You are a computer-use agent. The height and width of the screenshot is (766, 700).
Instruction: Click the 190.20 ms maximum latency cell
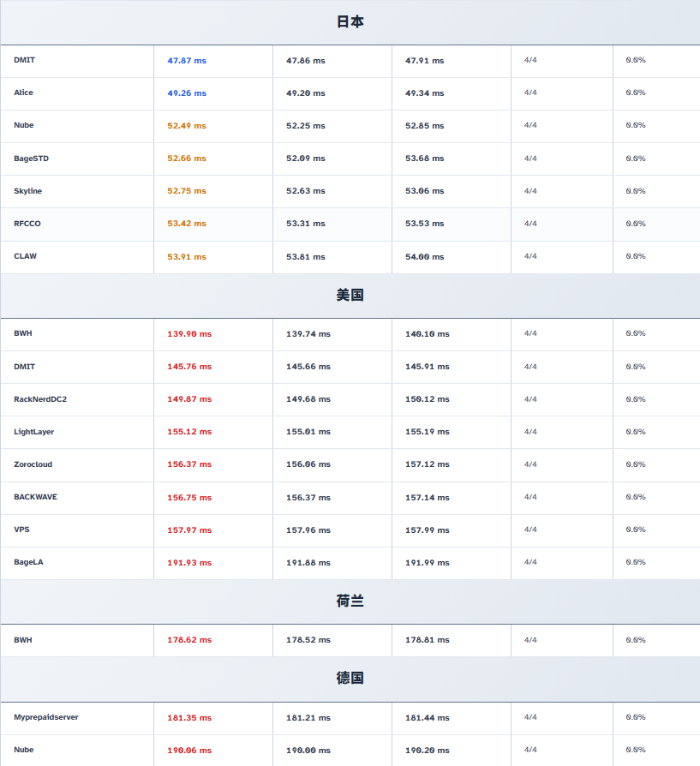[x=427, y=750]
